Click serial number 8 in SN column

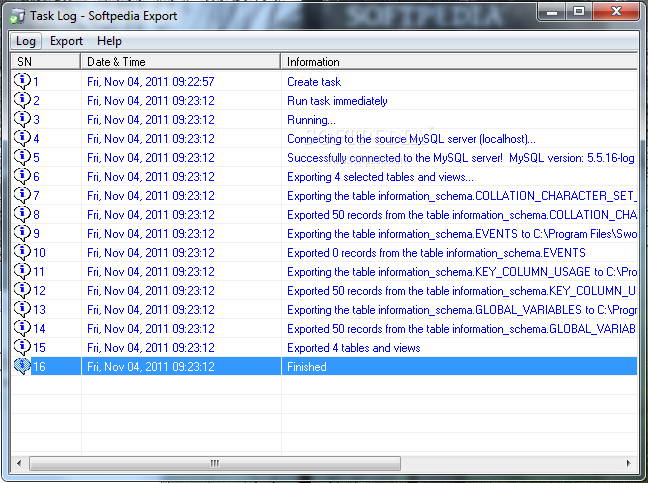(36, 215)
